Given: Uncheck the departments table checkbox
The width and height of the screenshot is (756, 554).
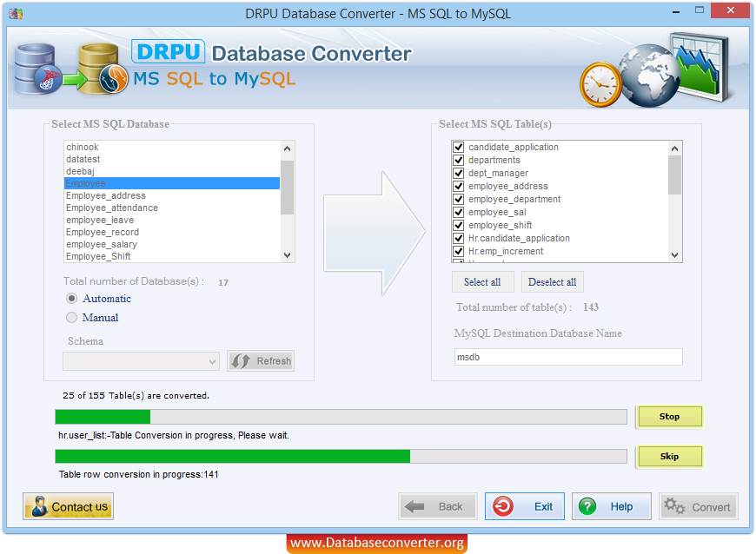Looking at the screenshot, I should 459,160.
